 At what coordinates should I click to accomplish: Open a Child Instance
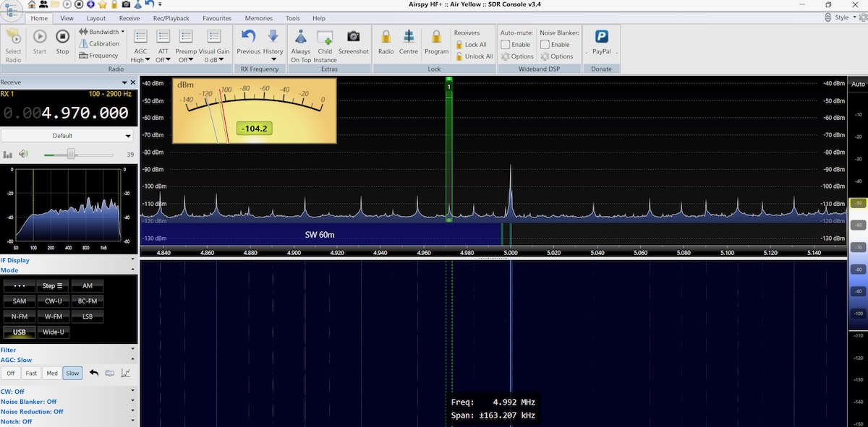click(x=325, y=38)
